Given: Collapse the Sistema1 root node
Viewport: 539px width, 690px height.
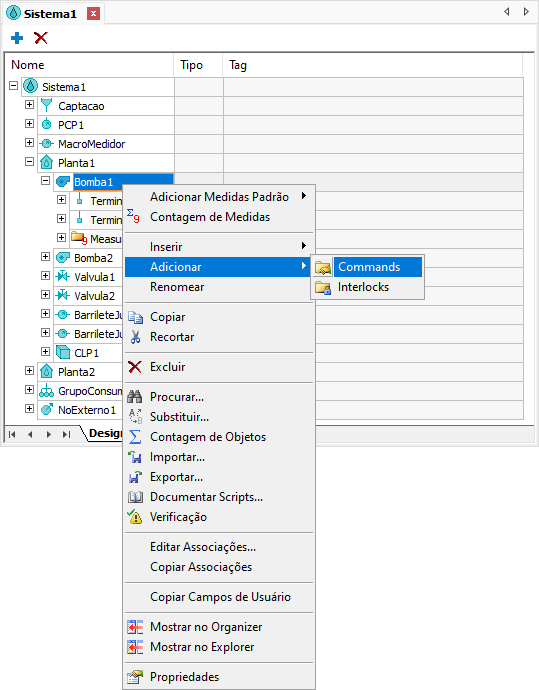Looking at the screenshot, I should pos(14,86).
